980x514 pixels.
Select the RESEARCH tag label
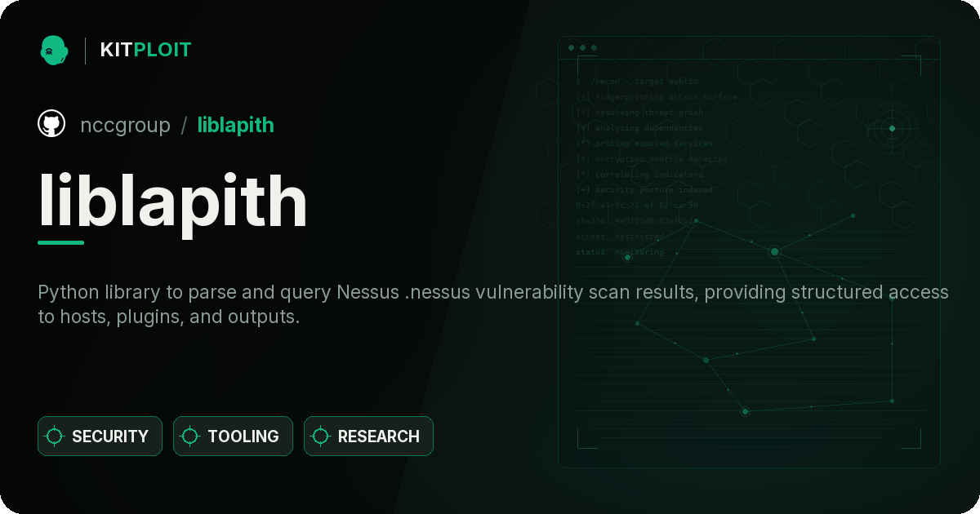(x=379, y=436)
